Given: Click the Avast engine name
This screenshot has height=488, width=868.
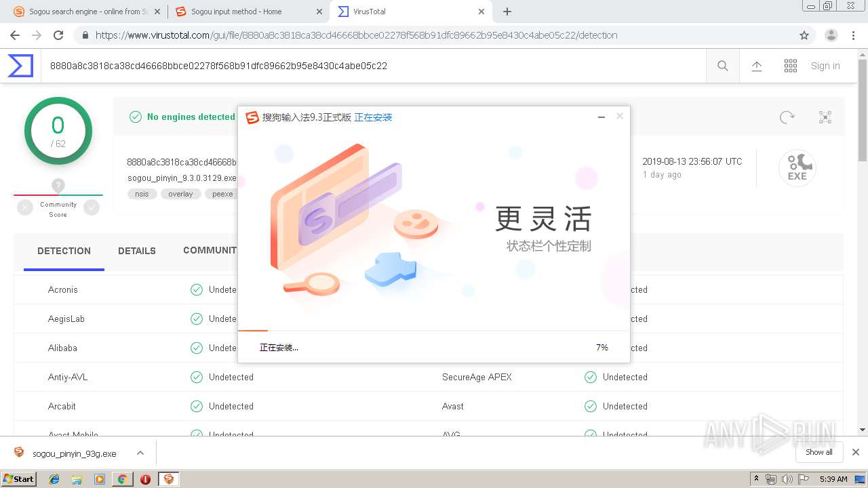Looking at the screenshot, I should pos(453,406).
